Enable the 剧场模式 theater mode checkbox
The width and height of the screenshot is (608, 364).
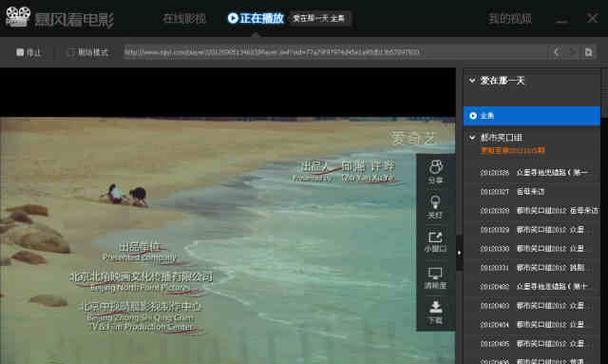(71, 52)
